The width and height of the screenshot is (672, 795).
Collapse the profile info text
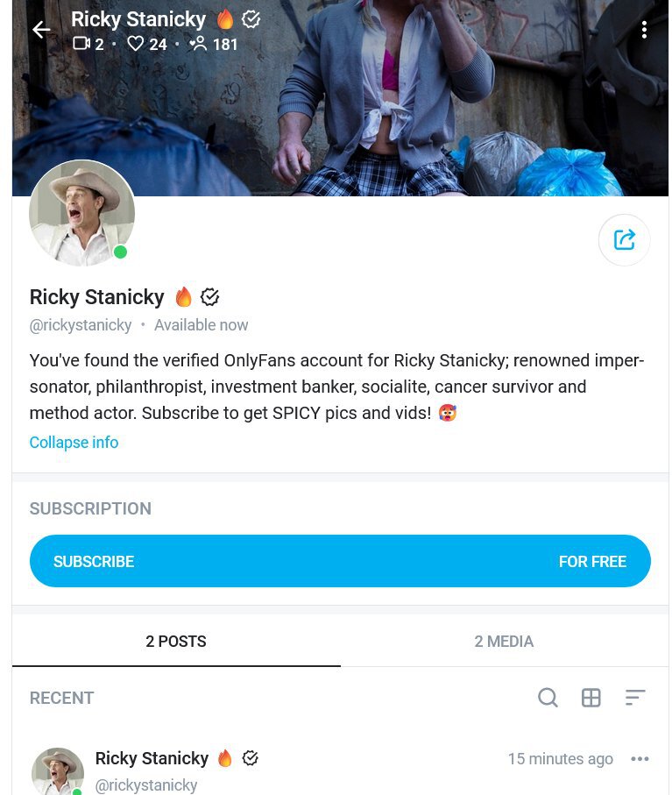point(74,443)
